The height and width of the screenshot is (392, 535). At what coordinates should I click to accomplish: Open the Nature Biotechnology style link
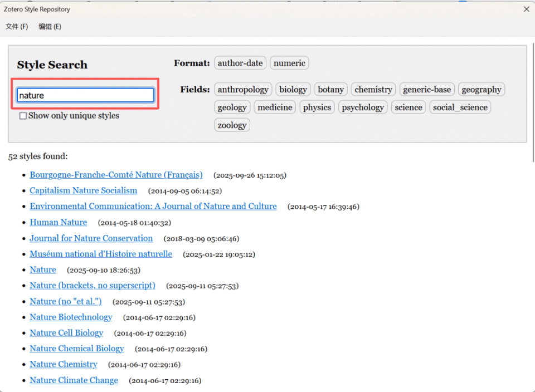point(71,317)
